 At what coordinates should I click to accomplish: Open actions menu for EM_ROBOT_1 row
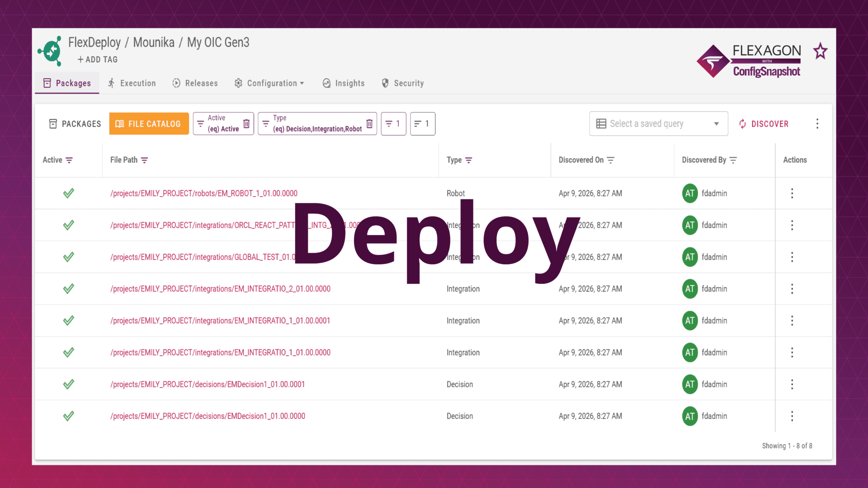(792, 193)
